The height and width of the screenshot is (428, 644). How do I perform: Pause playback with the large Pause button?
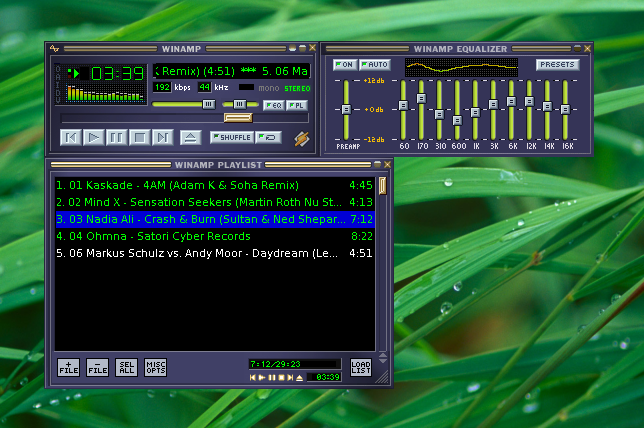tap(116, 138)
